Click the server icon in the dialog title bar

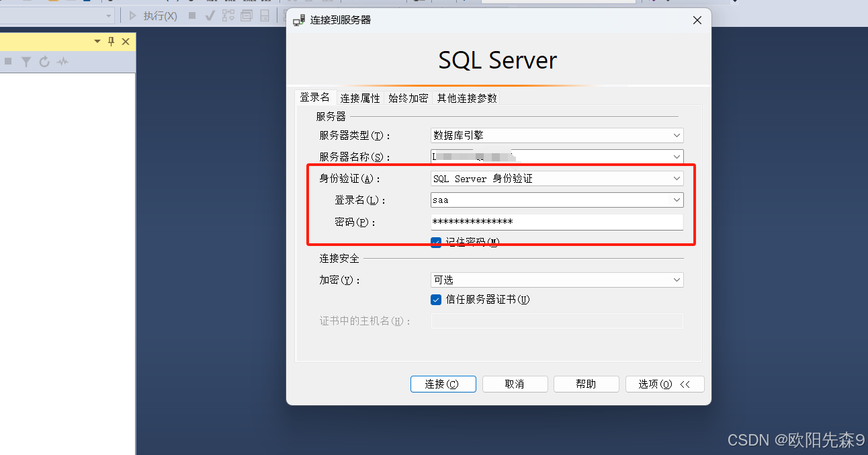(299, 21)
